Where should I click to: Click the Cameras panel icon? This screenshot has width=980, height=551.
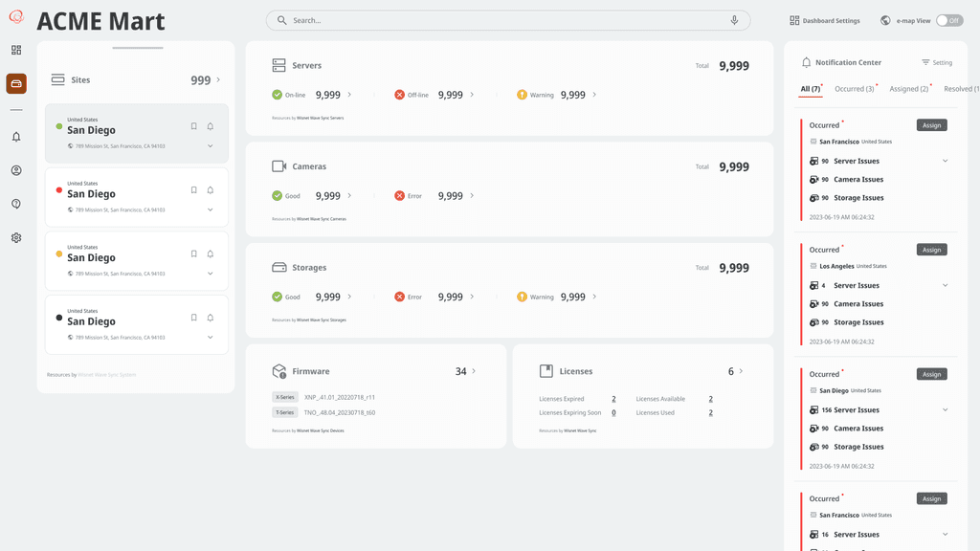[x=278, y=166]
